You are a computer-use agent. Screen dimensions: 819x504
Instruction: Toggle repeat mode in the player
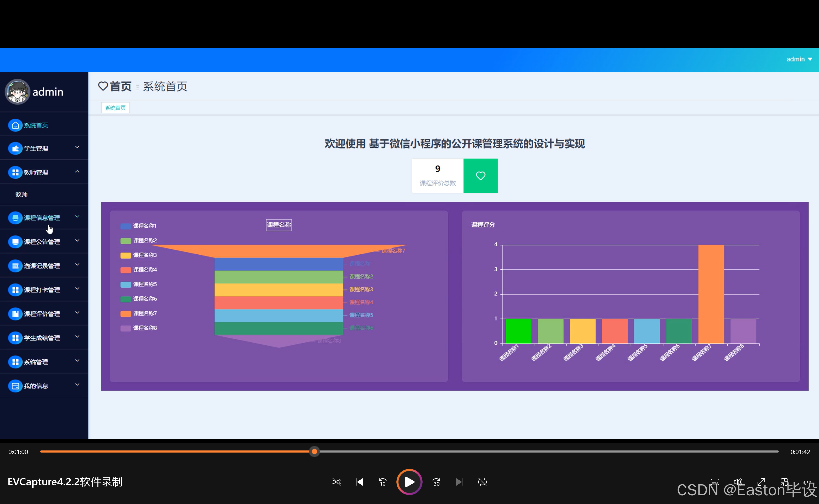(482, 482)
